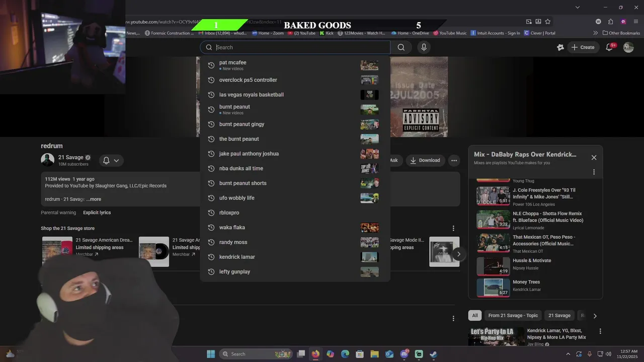Open Discord from the taskbar
This screenshot has height=362, width=644.
click(404, 354)
